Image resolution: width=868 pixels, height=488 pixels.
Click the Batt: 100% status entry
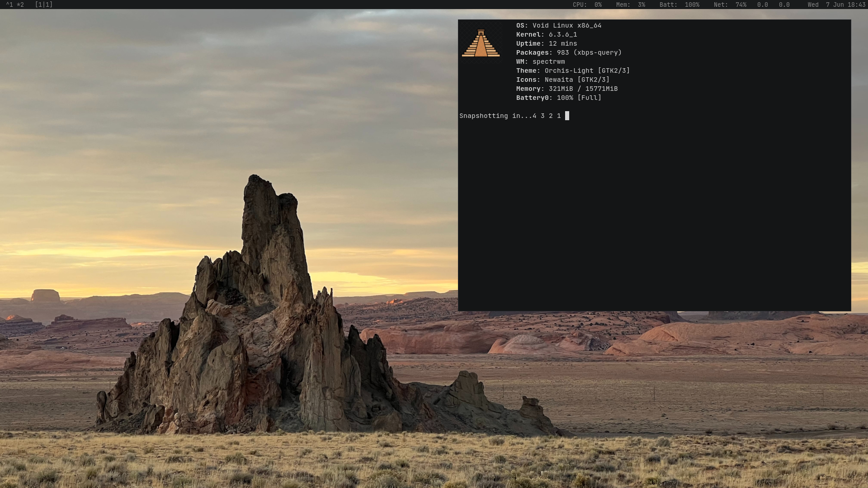(x=679, y=5)
